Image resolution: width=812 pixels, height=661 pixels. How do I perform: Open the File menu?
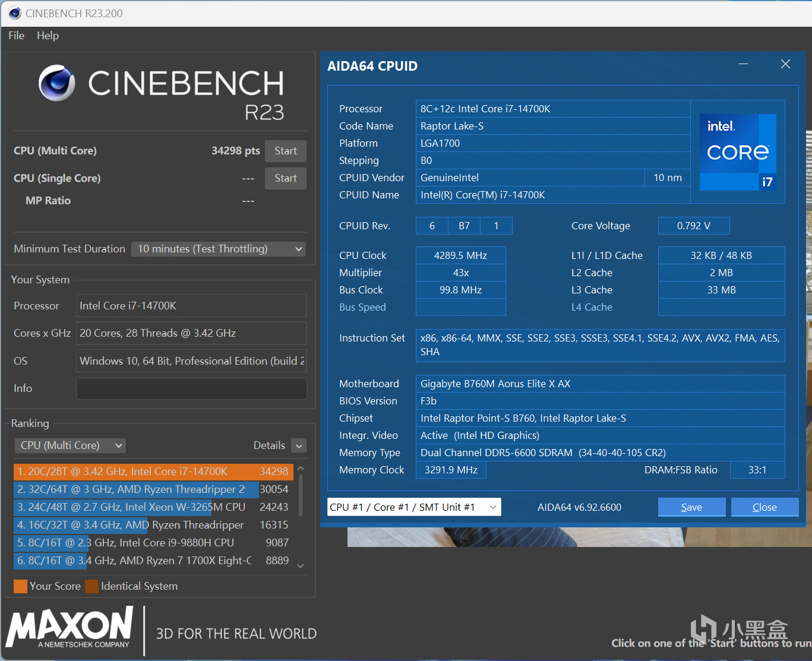[17, 36]
